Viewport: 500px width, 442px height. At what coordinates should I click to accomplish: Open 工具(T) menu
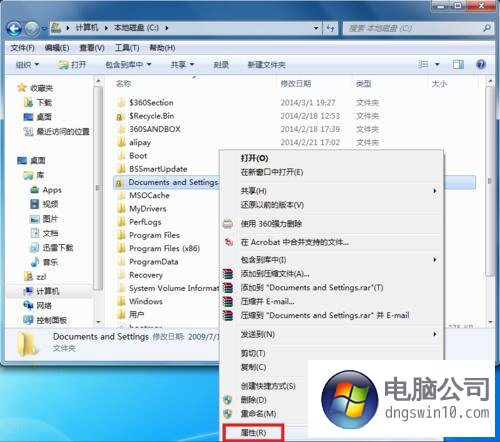pyautogui.click(x=127, y=48)
